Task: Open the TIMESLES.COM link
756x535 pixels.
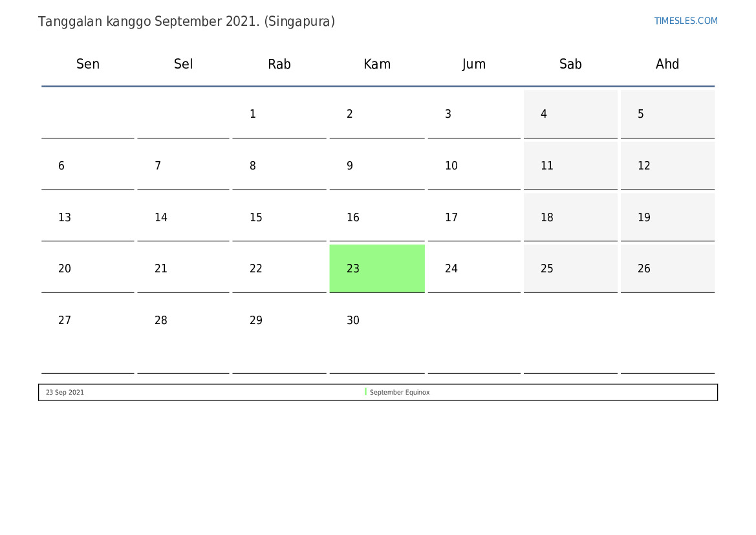Action: (686, 21)
